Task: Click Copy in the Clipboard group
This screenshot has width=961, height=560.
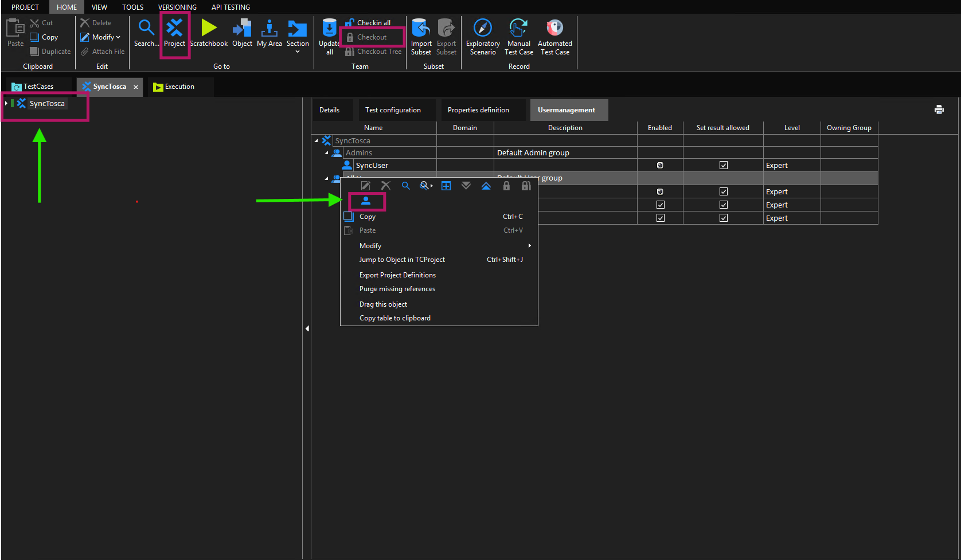Action: coord(49,37)
